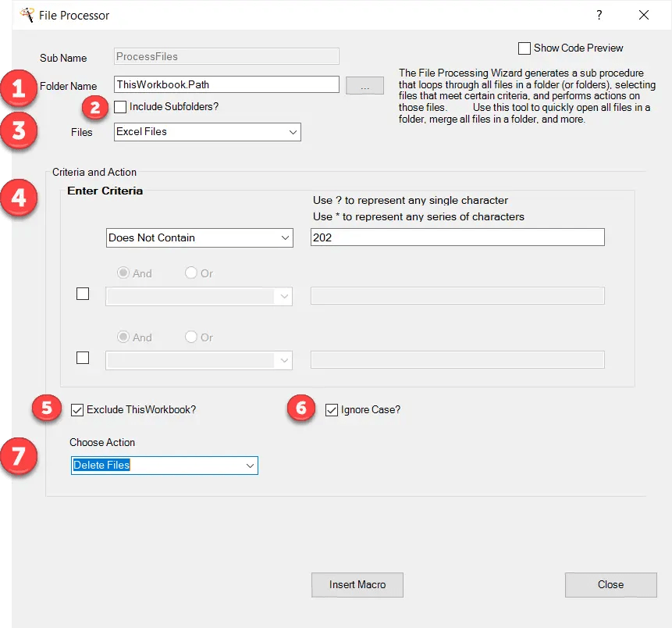Click the Folder Name field showing ThisWorkbook.Path

click(x=226, y=84)
